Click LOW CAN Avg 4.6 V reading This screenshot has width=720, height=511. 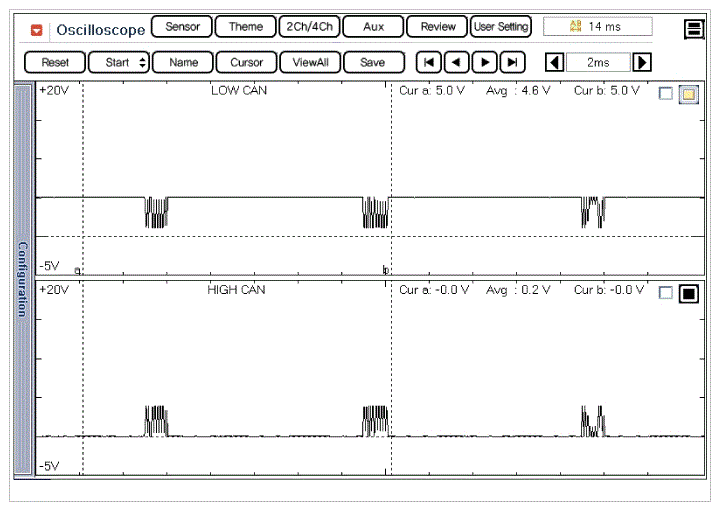[518, 90]
